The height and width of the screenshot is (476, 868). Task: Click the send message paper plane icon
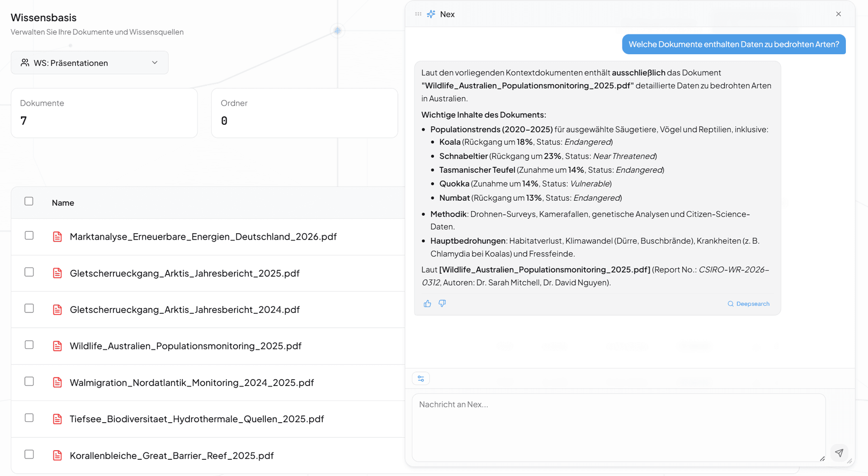[839, 452]
